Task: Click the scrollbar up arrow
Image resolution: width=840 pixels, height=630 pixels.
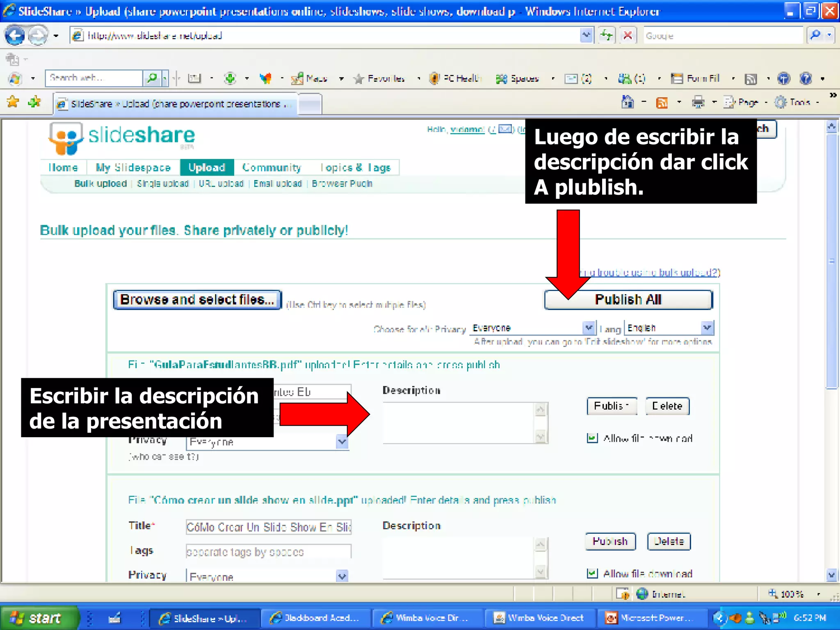Action: tap(831, 126)
